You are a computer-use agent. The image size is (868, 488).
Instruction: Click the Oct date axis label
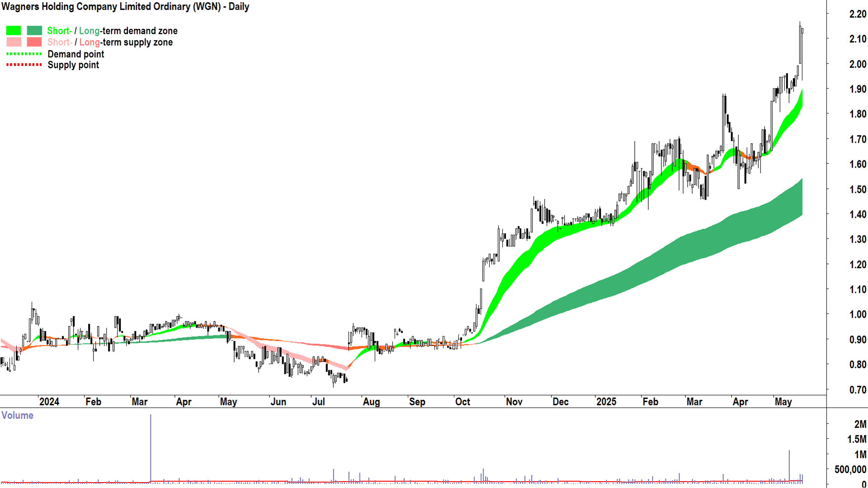tap(462, 402)
